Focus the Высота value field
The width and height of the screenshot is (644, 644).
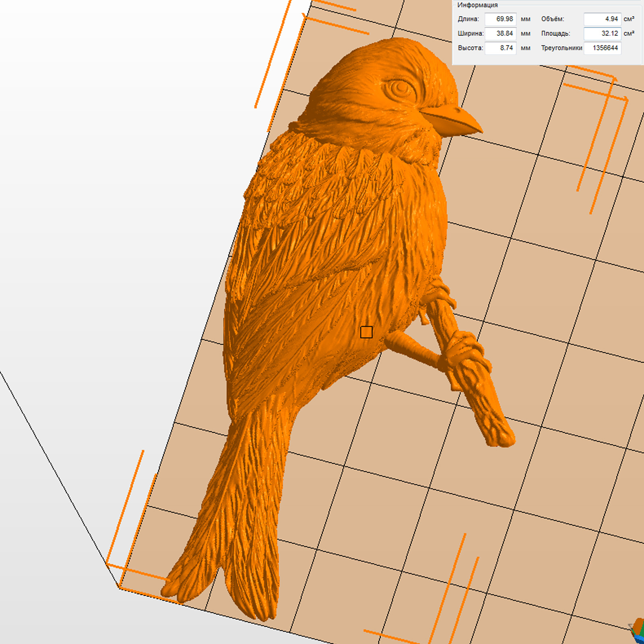click(x=500, y=48)
